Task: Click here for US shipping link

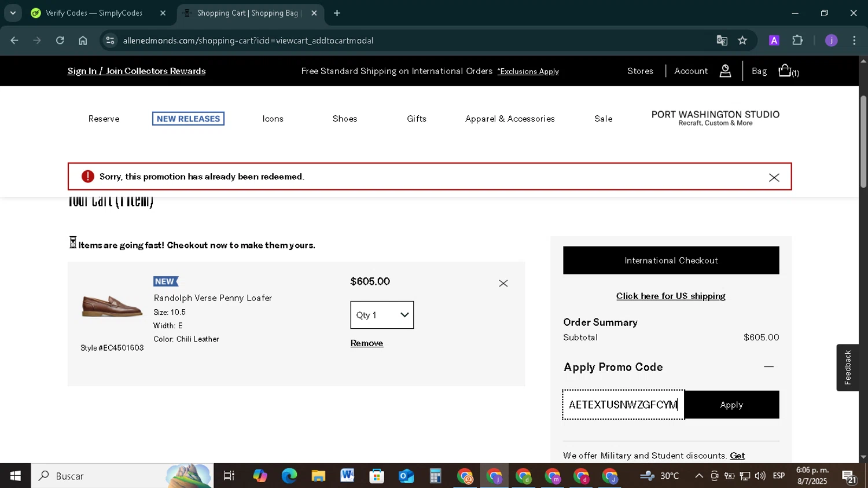Action: point(671,296)
